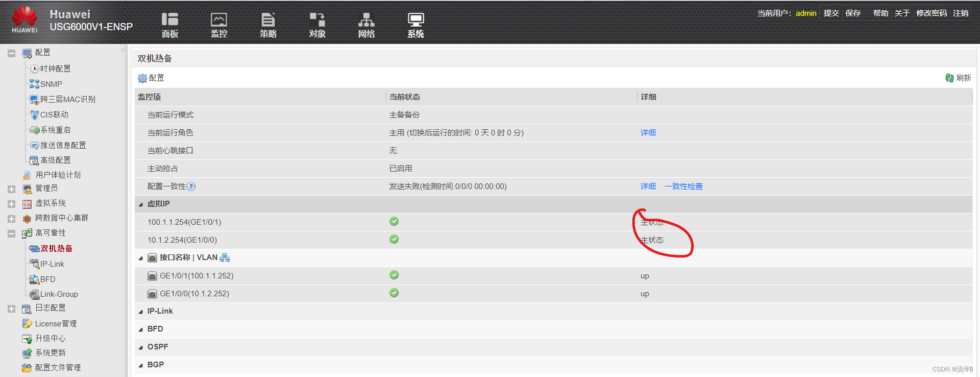Toggle the BFD section triangle

pos(141,329)
